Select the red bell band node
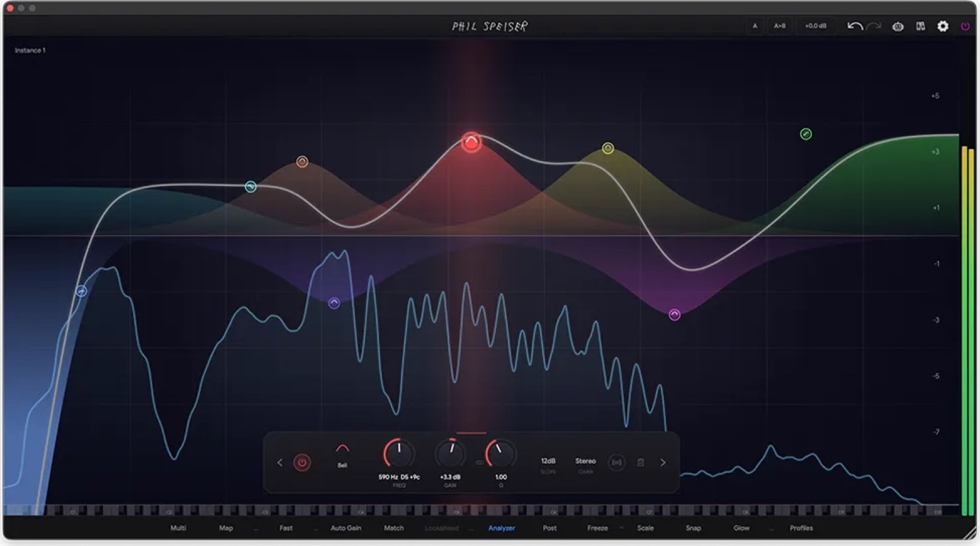This screenshot has height=546, width=980. click(x=471, y=142)
